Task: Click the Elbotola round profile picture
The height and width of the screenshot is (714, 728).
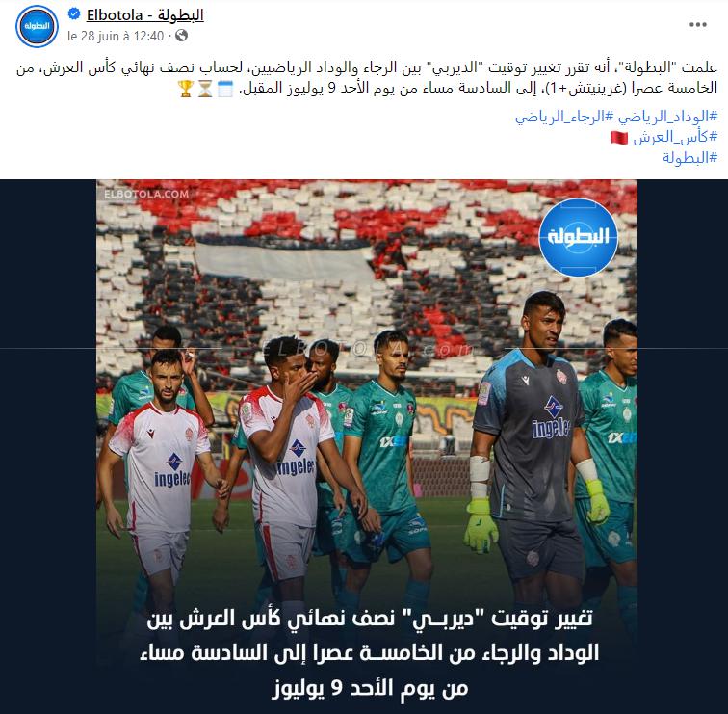Action: click(37, 26)
